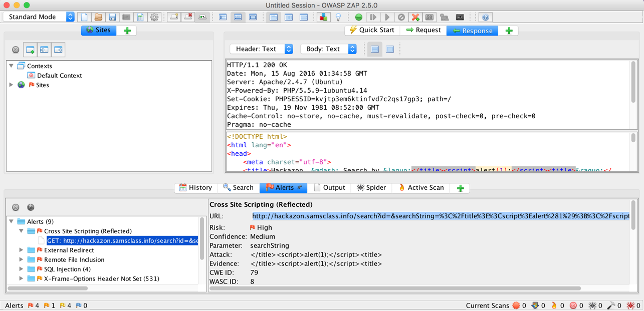Select the Default Context tree item

59,76
